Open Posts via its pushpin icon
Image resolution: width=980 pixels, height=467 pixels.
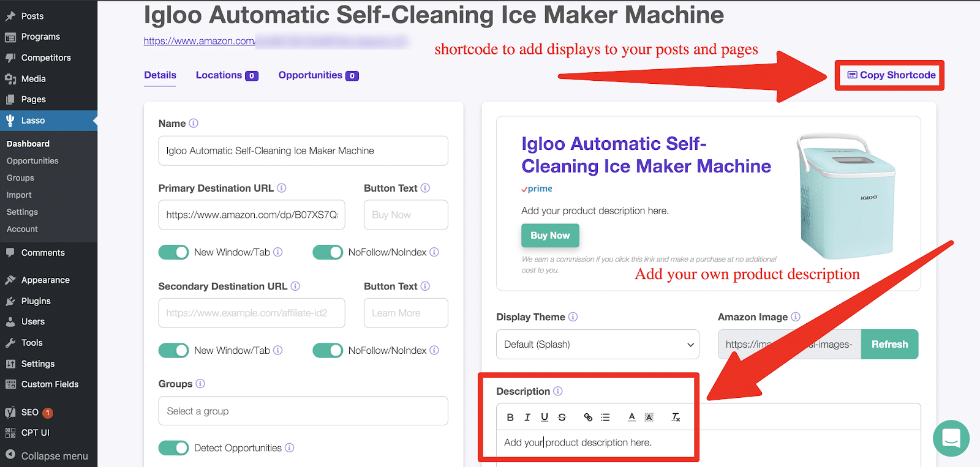click(x=10, y=16)
